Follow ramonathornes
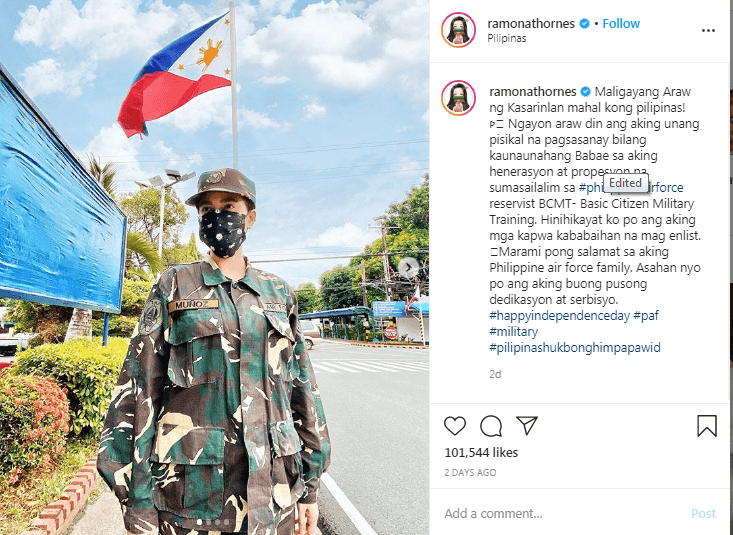 [x=621, y=23]
